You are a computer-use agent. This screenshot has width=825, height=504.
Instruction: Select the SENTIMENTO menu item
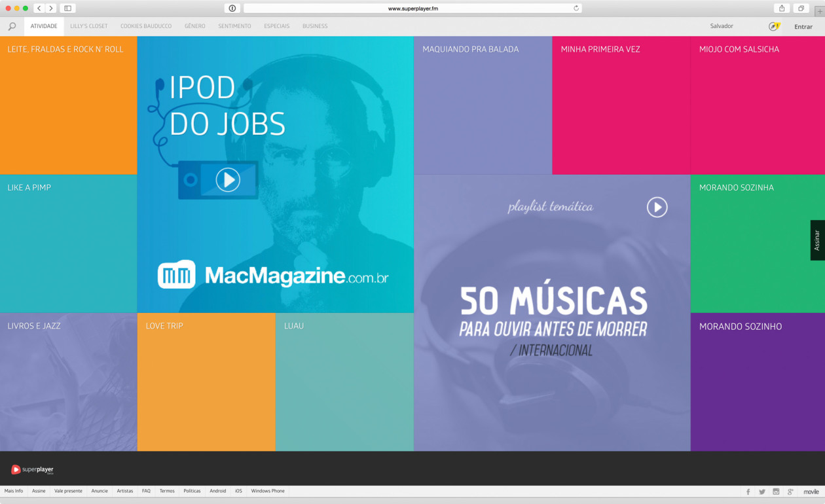(234, 26)
